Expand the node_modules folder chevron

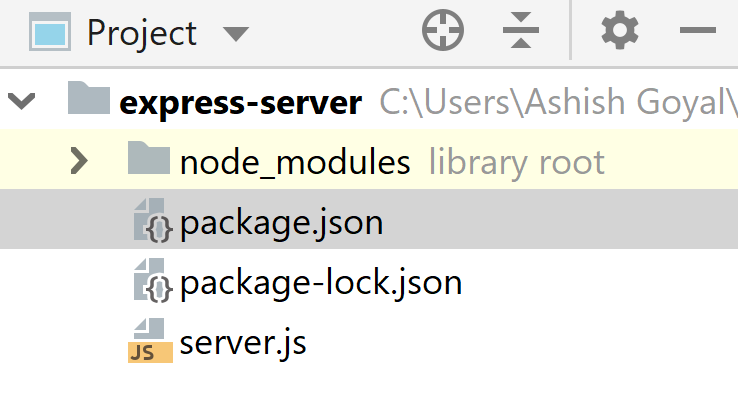tap(79, 161)
